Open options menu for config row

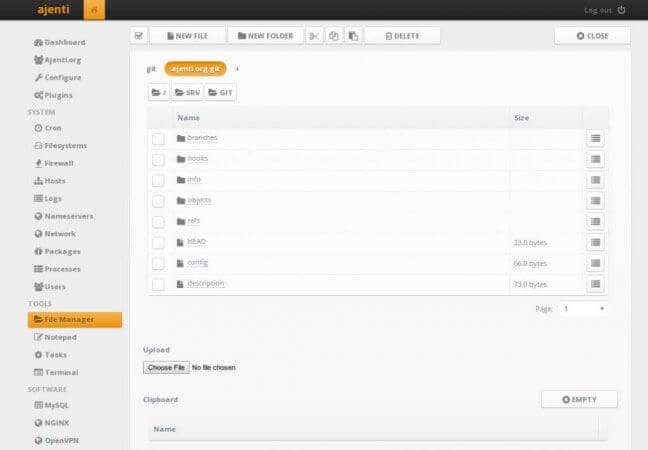pos(595,263)
